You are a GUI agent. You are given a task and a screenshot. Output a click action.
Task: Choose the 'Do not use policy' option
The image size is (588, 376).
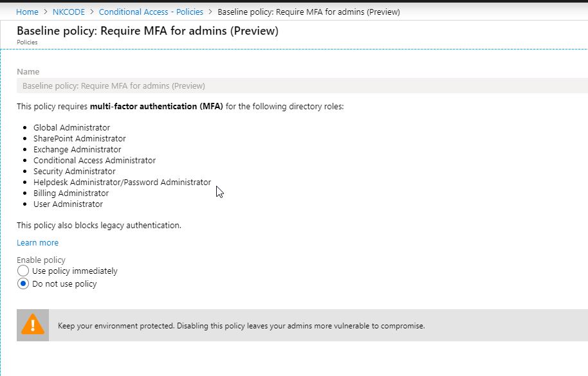[24, 284]
